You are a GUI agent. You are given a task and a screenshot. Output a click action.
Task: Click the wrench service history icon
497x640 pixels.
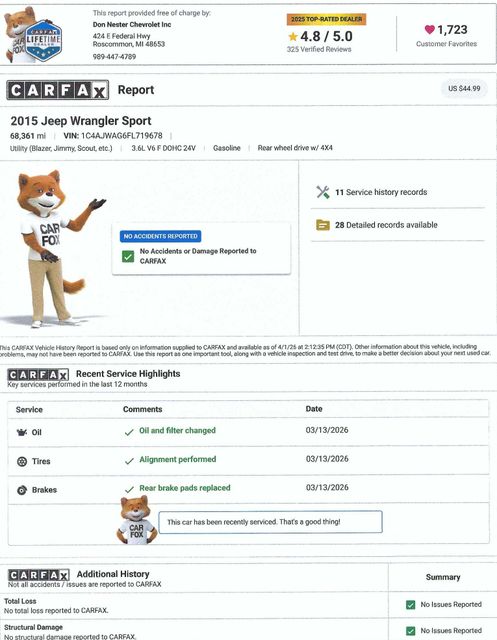(323, 192)
